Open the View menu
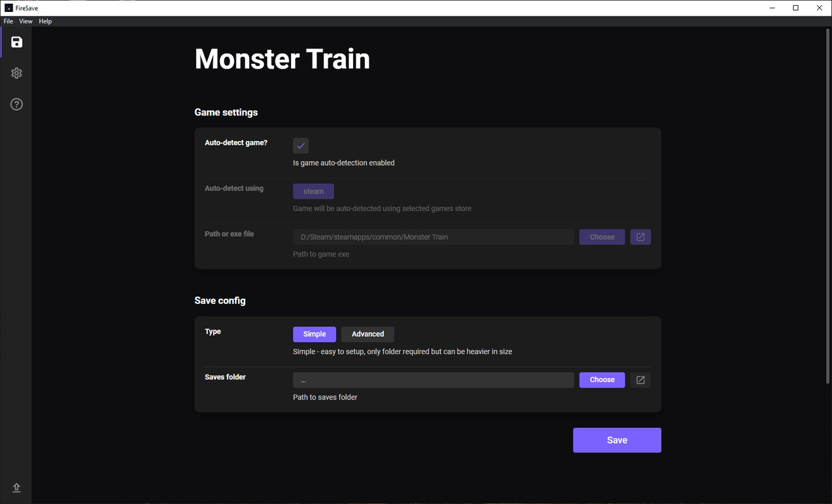The image size is (832, 504). pyautogui.click(x=26, y=21)
